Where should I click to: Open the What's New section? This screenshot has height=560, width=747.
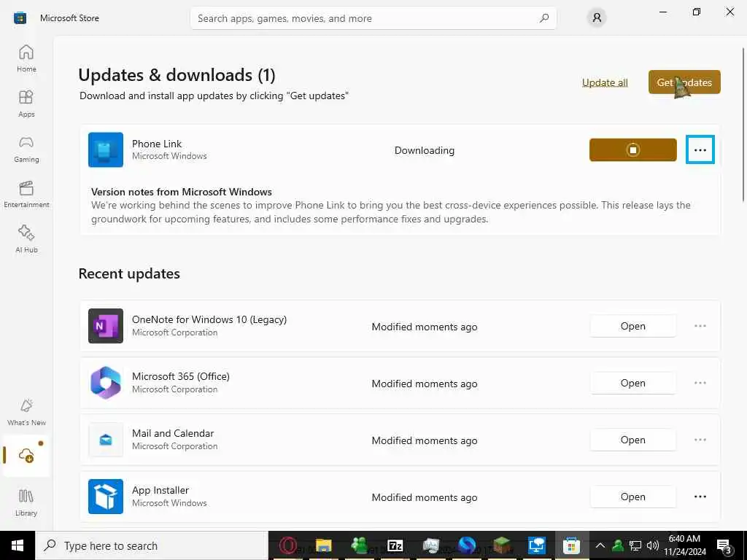coord(26,412)
